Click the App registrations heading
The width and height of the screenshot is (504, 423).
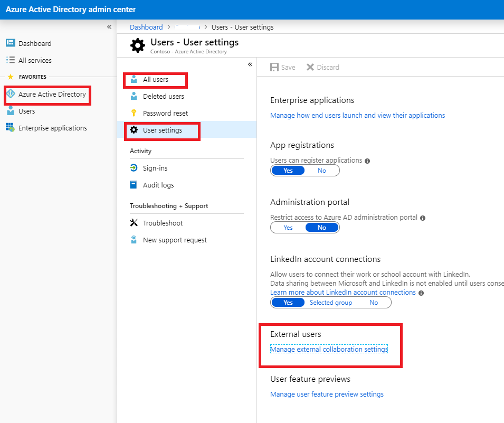[302, 145]
